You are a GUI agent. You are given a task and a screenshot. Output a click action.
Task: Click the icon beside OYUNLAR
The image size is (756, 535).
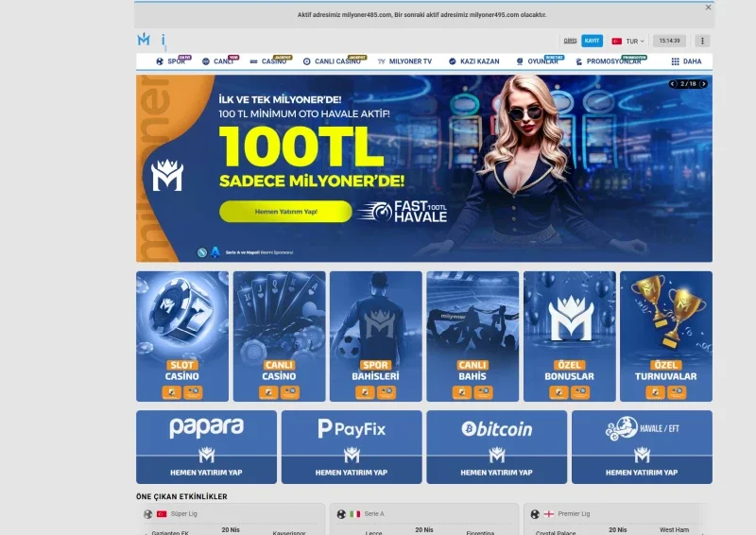520,61
